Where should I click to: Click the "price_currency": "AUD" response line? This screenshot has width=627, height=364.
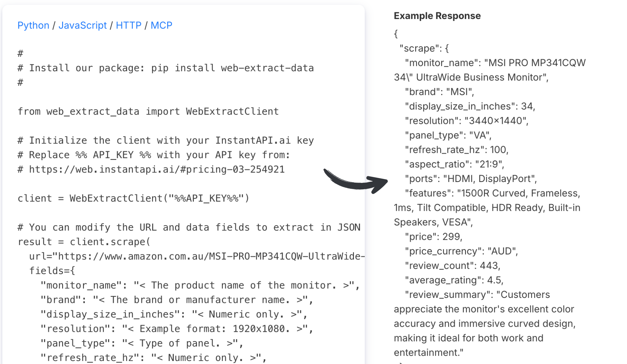coord(461,251)
